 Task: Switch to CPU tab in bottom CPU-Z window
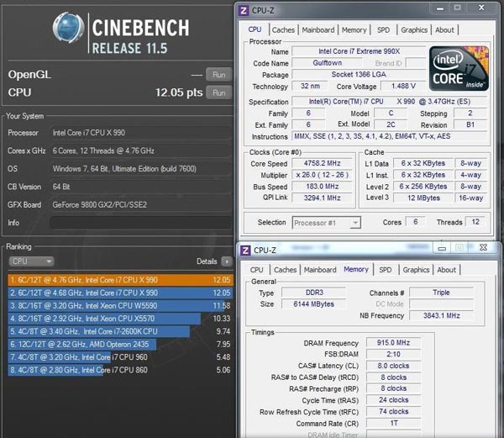click(x=256, y=270)
